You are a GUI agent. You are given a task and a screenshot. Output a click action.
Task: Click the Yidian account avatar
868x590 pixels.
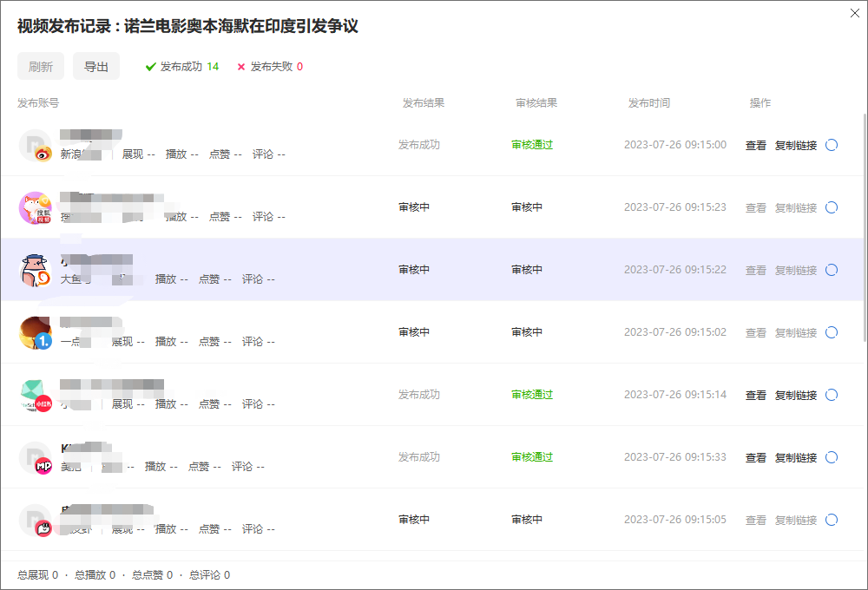point(36,333)
